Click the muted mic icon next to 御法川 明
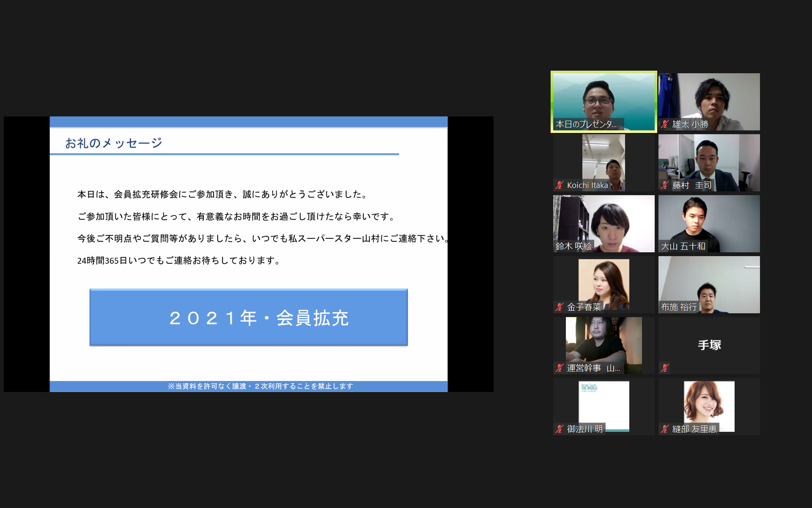This screenshot has height=508, width=812. (x=560, y=429)
